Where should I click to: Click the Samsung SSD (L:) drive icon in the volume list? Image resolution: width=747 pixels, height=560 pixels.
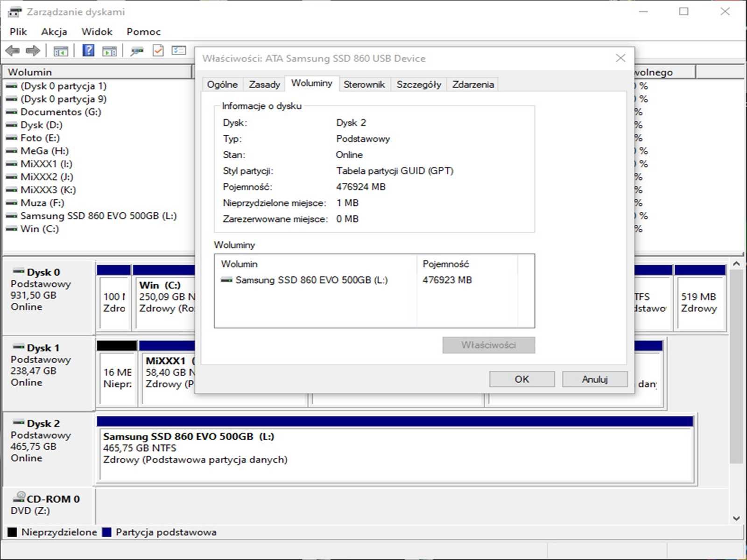(x=12, y=216)
